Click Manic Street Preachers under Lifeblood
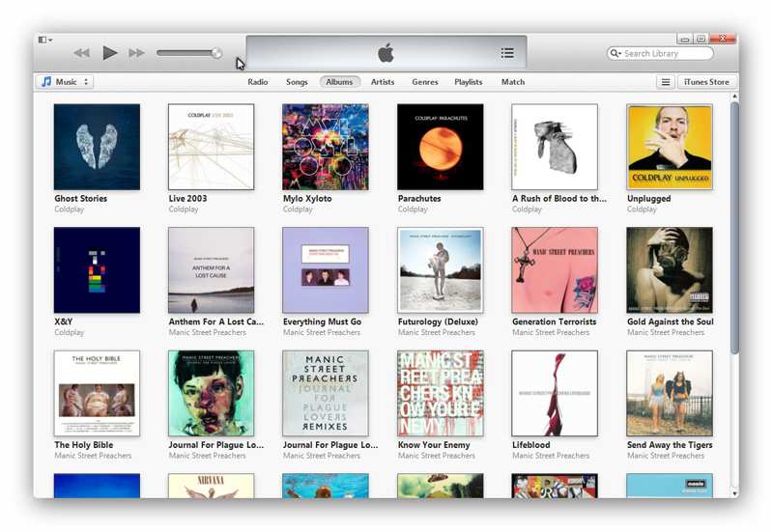The height and width of the screenshot is (532, 773). [551, 456]
